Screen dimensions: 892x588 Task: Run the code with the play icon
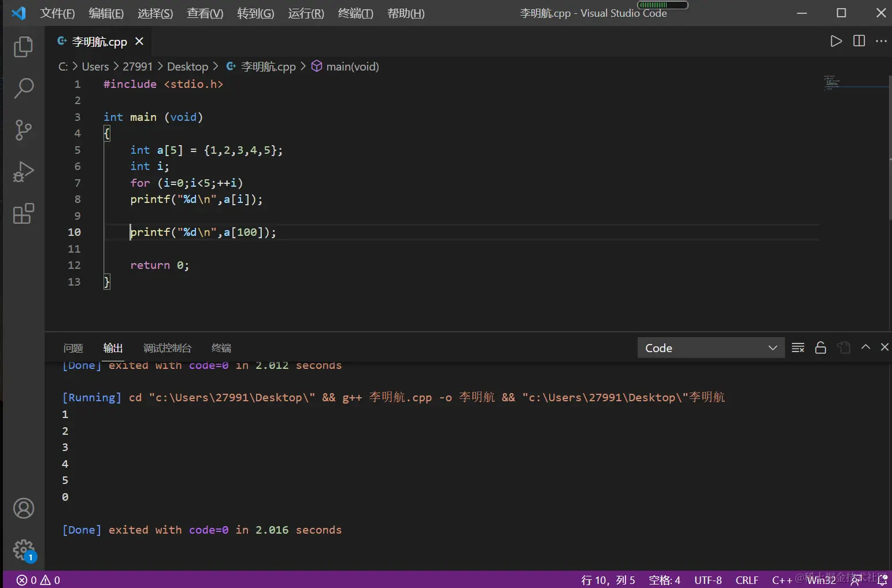(x=836, y=41)
